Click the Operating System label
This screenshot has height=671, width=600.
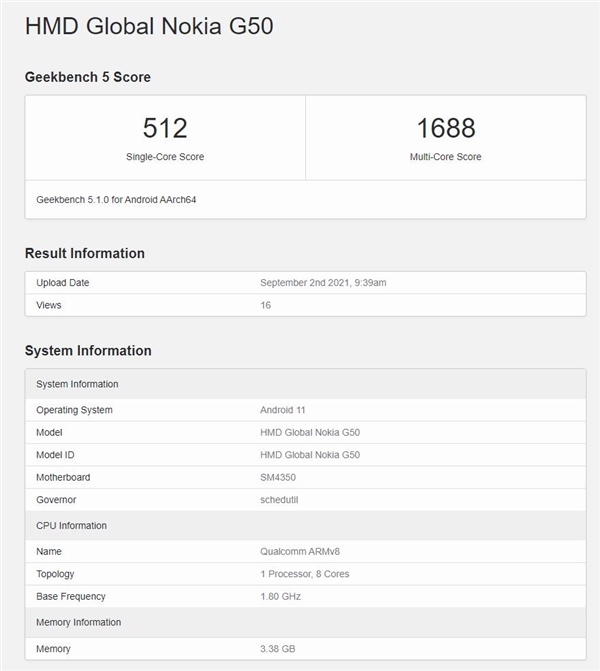tap(74, 410)
